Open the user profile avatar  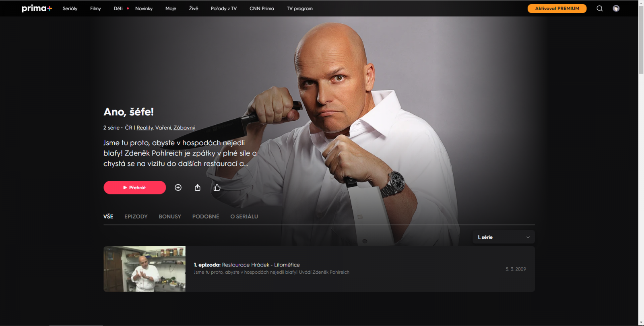pos(616,8)
